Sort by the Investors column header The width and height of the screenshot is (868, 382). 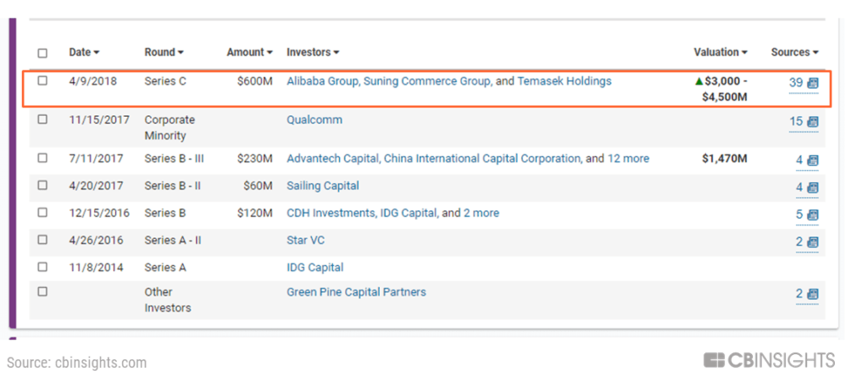click(x=313, y=53)
